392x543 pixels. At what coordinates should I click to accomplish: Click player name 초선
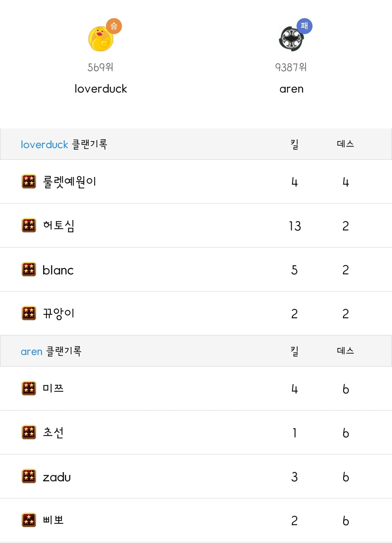(x=53, y=432)
